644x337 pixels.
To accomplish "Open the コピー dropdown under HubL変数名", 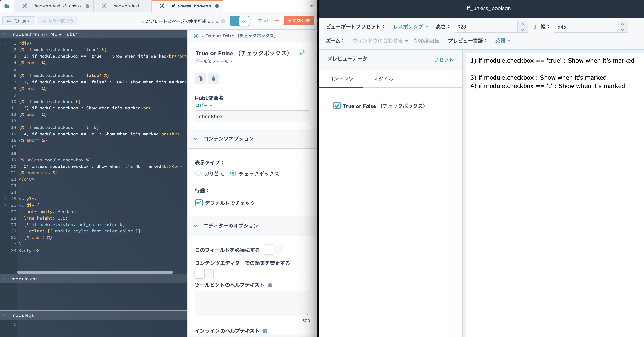I will click(x=203, y=105).
